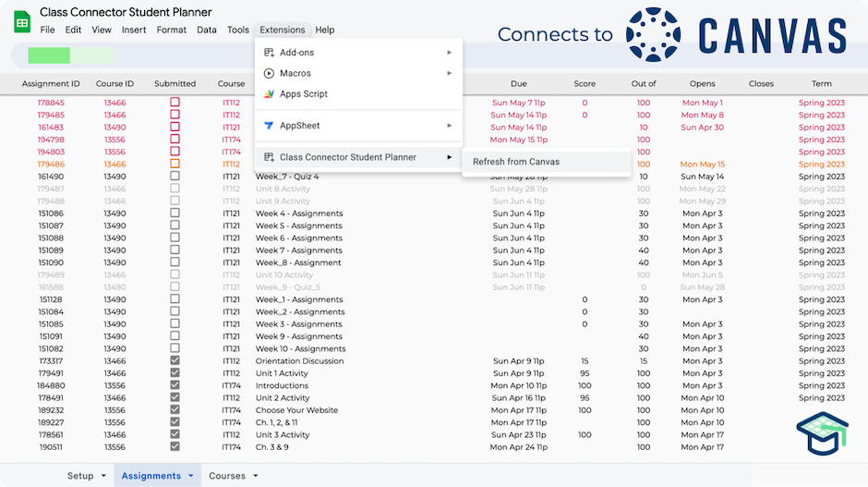
Task: Click the Opens column header
Action: point(703,84)
